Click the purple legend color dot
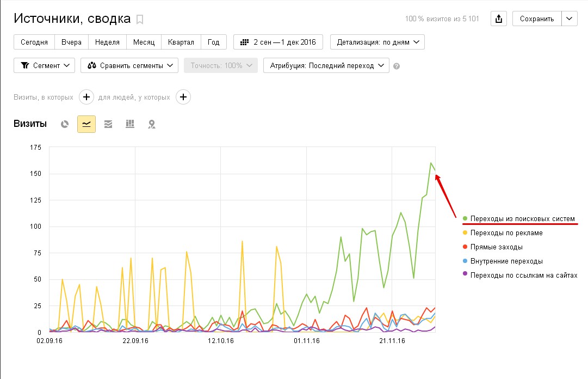 point(465,273)
